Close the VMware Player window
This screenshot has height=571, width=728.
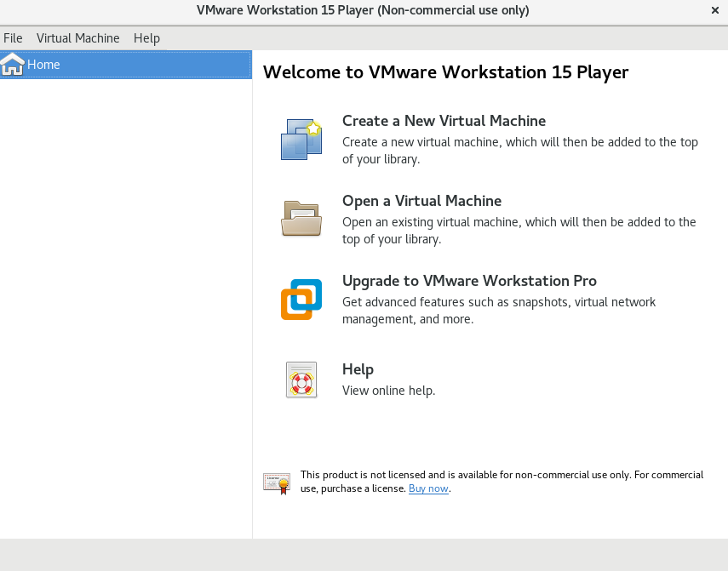[x=715, y=10]
